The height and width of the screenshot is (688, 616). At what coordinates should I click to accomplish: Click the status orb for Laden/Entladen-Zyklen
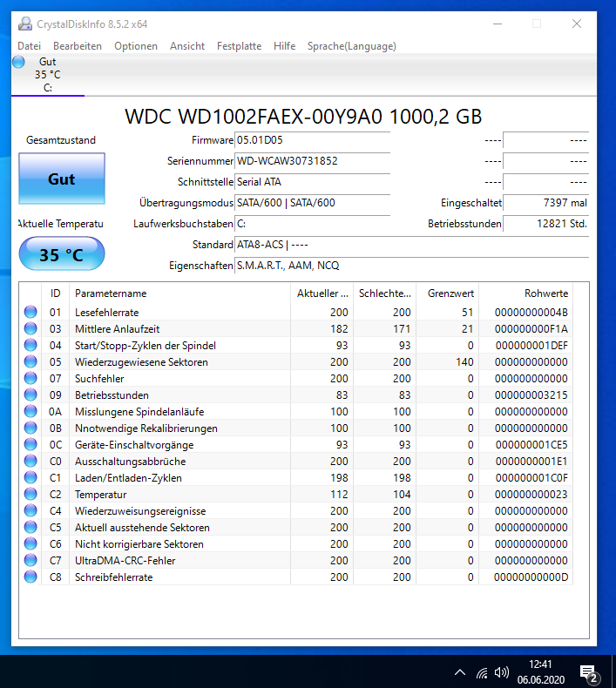pyautogui.click(x=30, y=477)
